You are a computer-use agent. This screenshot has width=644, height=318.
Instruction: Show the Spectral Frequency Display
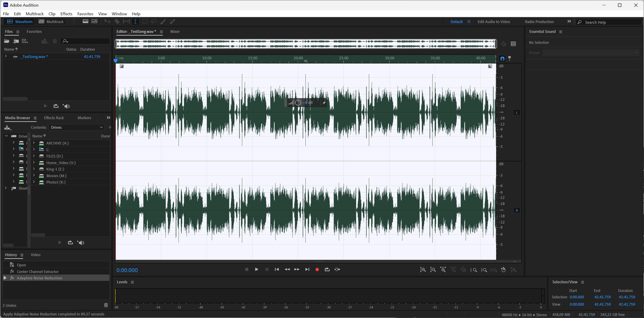pyautogui.click(x=85, y=22)
